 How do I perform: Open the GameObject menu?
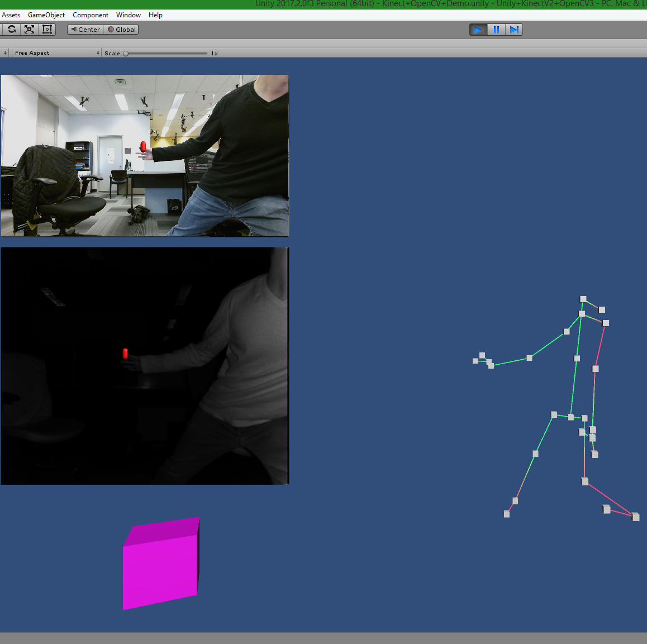[x=46, y=15]
